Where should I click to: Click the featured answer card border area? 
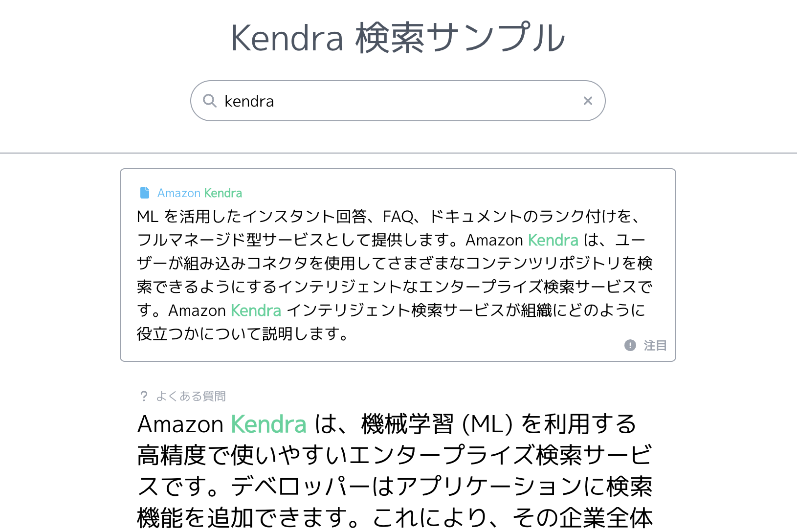(x=398, y=265)
